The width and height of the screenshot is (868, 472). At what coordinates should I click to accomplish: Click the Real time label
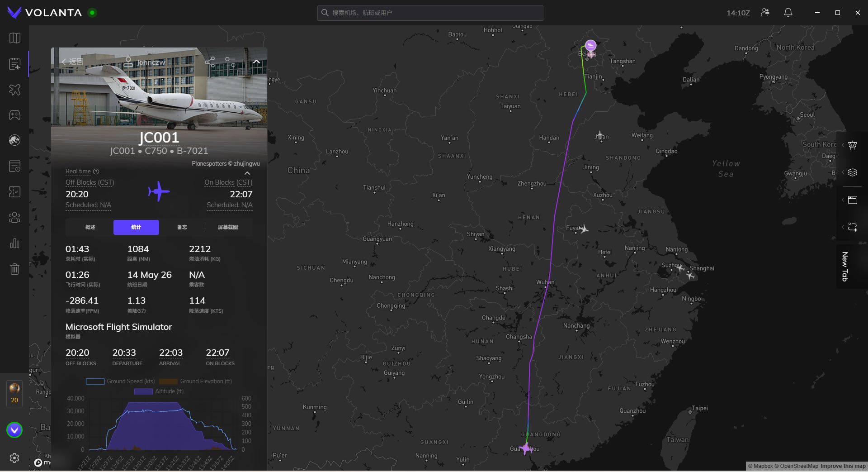[78, 172]
